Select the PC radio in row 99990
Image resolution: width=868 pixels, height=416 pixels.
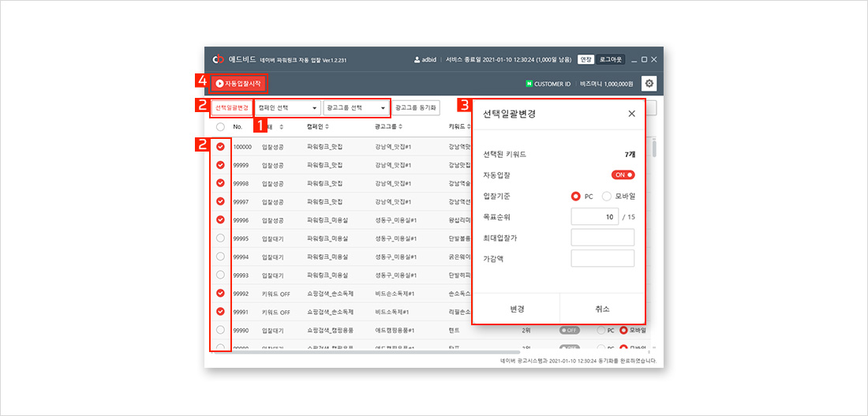[x=600, y=330]
